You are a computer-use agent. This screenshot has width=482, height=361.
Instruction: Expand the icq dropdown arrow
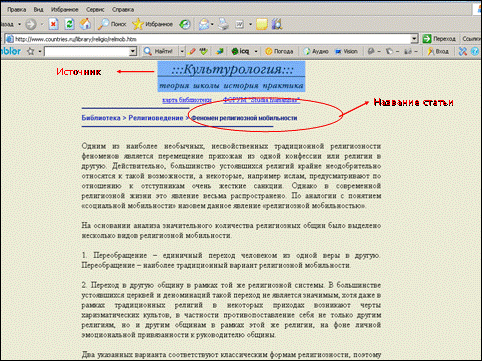pyautogui.click(x=256, y=51)
